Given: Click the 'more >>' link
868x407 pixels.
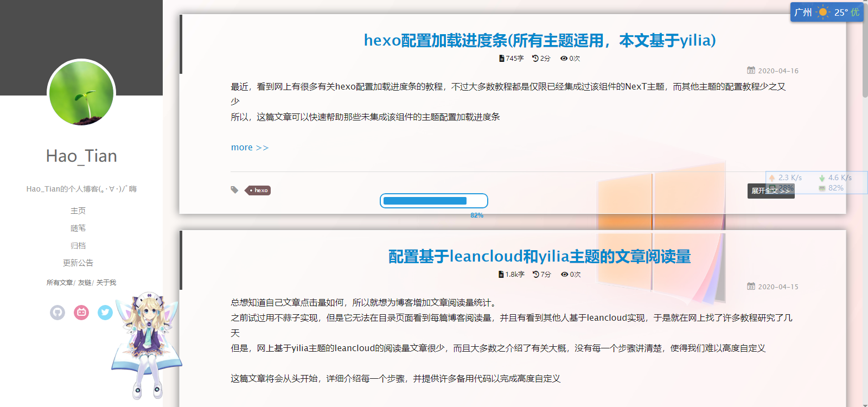Looking at the screenshot, I should pyautogui.click(x=250, y=148).
